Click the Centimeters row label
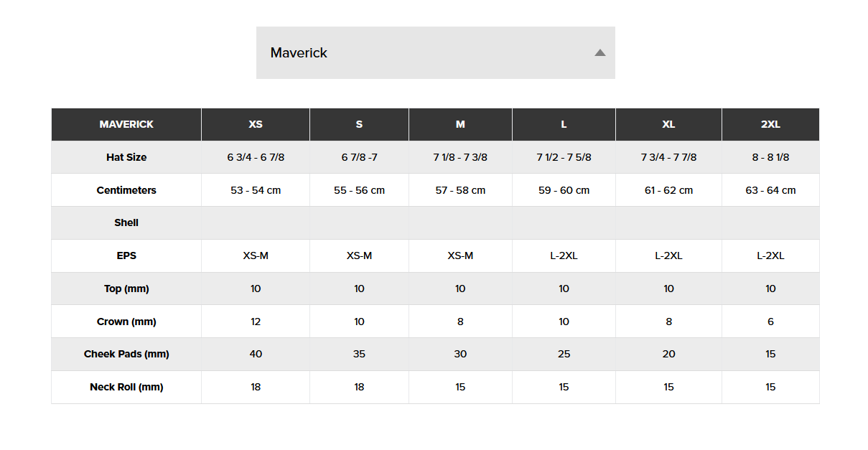This screenshot has height=450, width=868. coord(126,190)
